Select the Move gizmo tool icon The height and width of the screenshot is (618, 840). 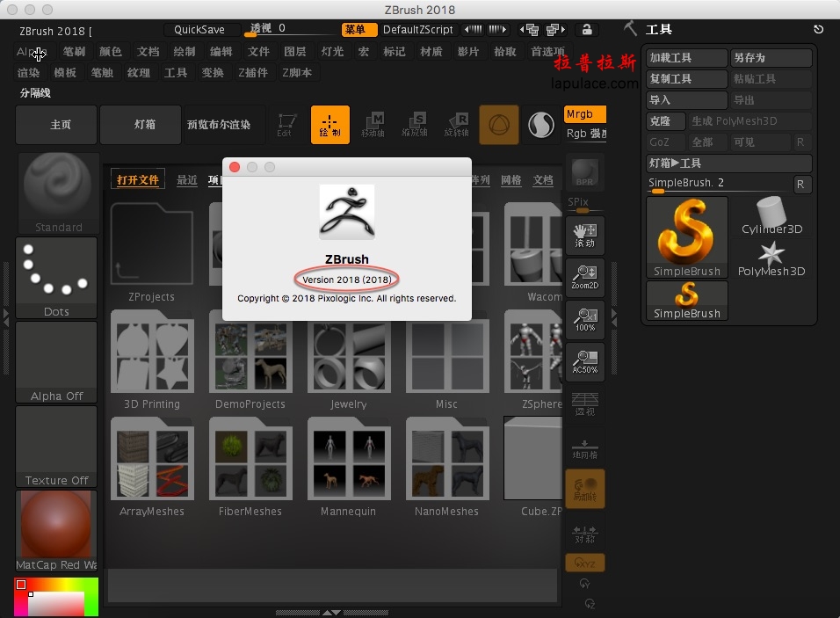pos(373,125)
